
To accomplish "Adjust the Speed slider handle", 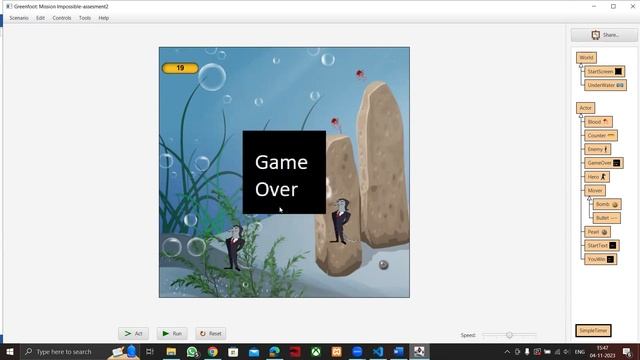I will tap(509, 335).
